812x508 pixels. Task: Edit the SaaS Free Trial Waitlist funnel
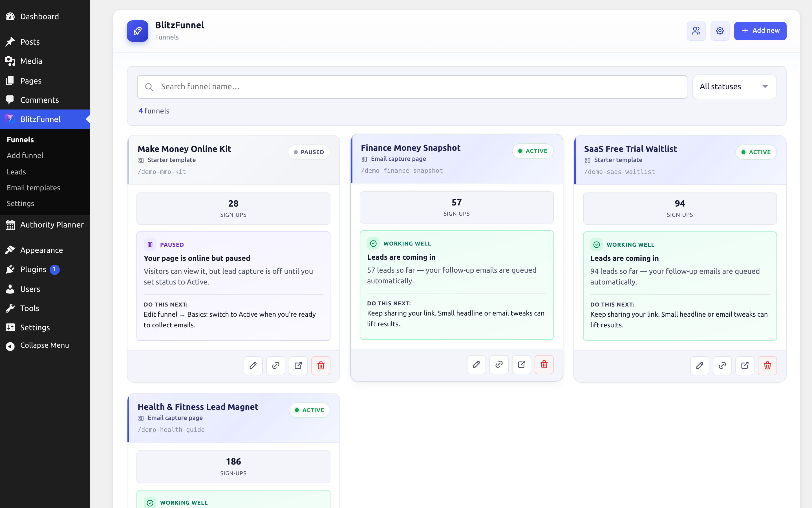click(x=700, y=365)
